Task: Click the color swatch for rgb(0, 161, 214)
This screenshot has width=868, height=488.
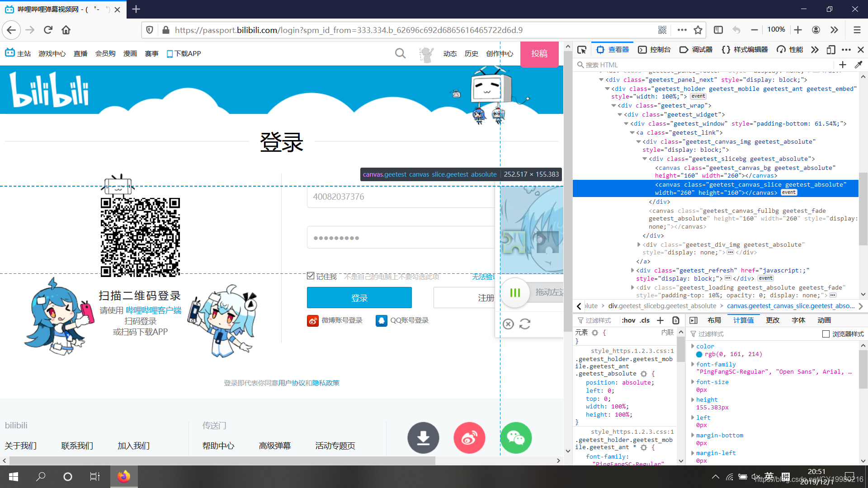Action: point(699,355)
